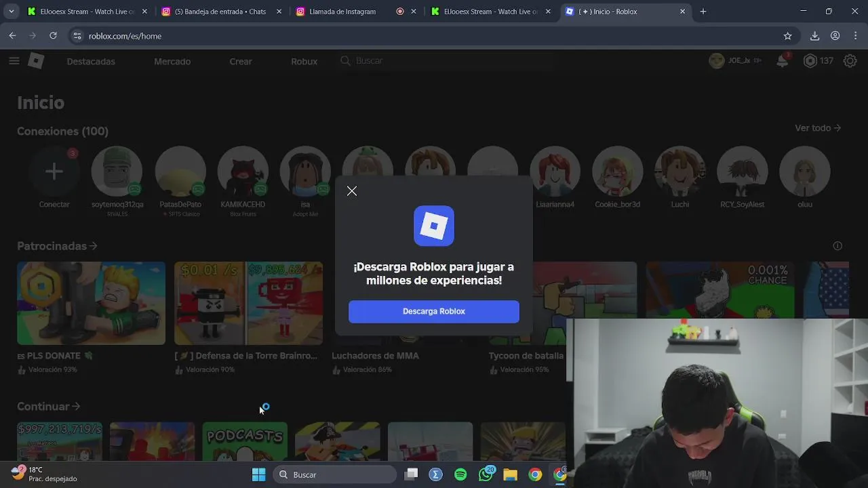This screenshot has height=488, width=868.
Task: Open the Mercado menu item
Action: 172,61
